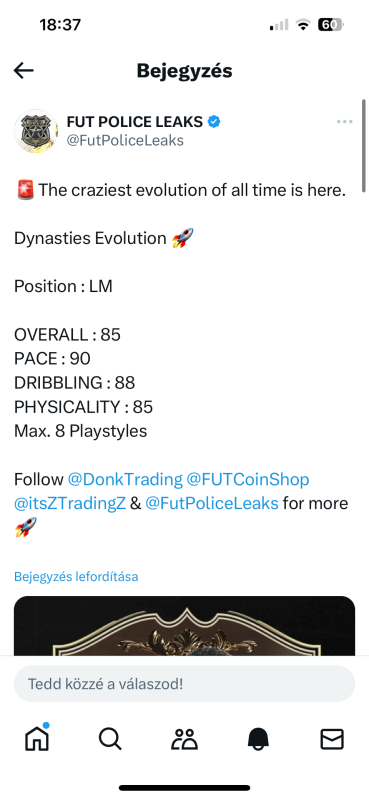Open the three-dot post options menu
Screen dimensions: 369x800
click(x=345, y=122)
